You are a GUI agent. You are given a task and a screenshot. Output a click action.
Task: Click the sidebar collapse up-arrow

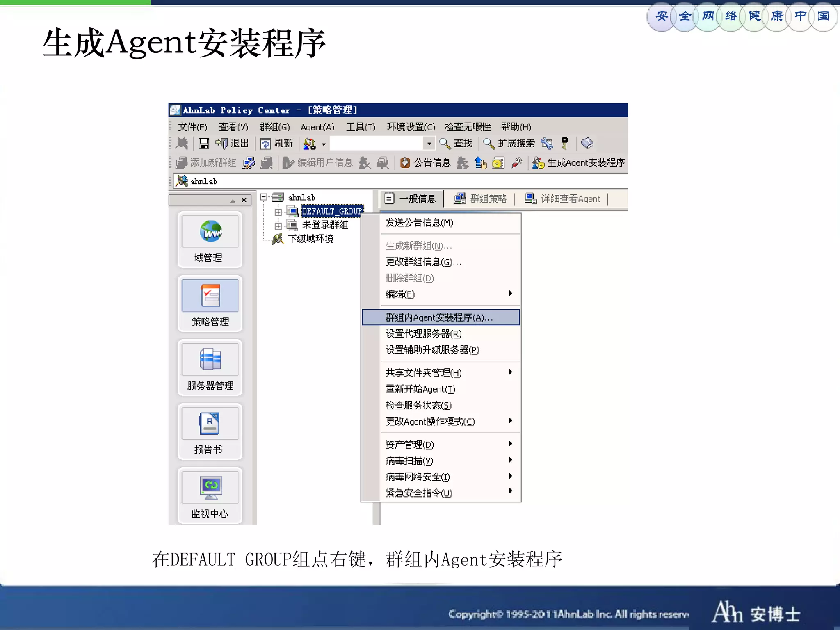pos(233,201)
